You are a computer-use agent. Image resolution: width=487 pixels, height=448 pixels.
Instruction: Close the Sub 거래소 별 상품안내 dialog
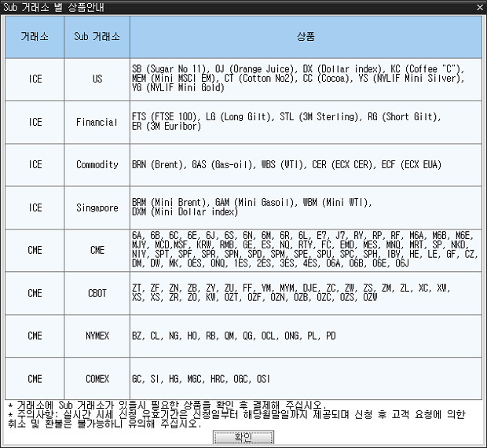coord(480,7)
